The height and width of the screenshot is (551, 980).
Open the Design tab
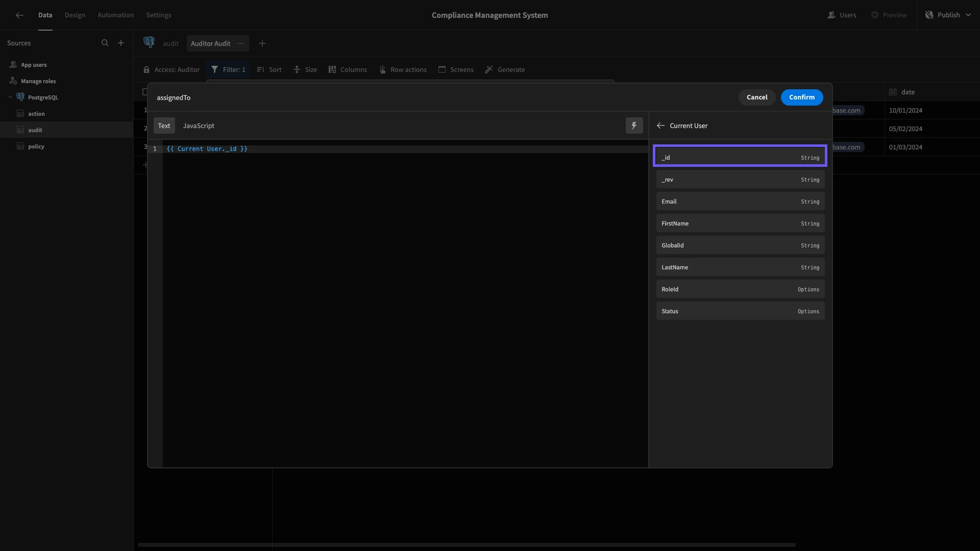(x=75, y=15)
